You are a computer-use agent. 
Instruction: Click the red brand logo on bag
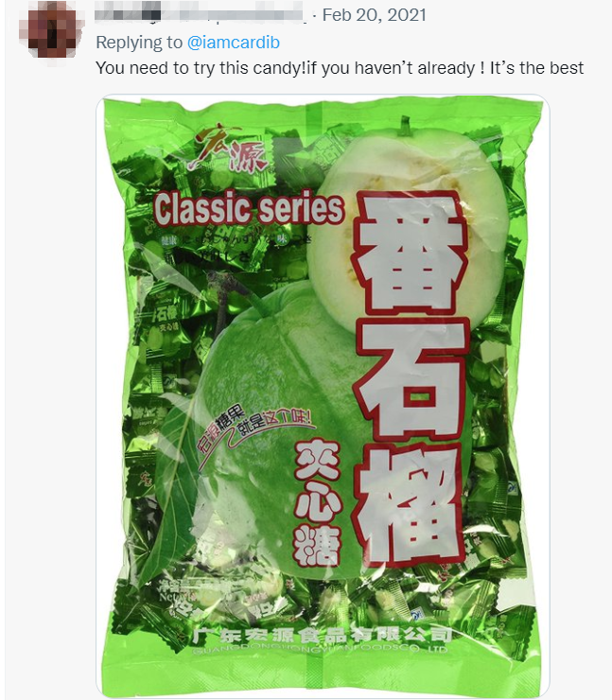click(231, 149)
